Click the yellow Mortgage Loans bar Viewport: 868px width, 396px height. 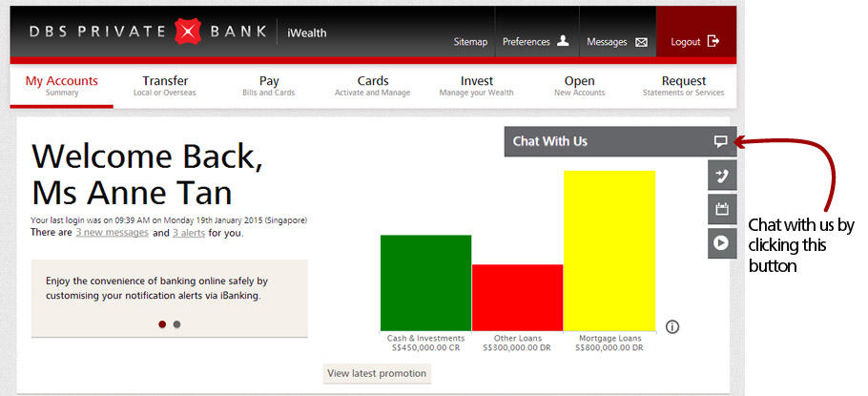point(610,251)
